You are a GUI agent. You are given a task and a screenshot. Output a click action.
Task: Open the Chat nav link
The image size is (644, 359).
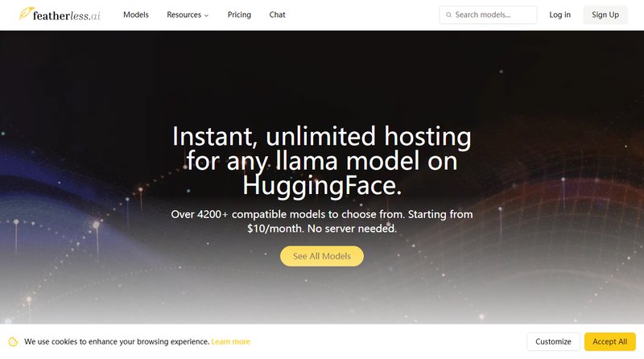[x=277, y=14]
